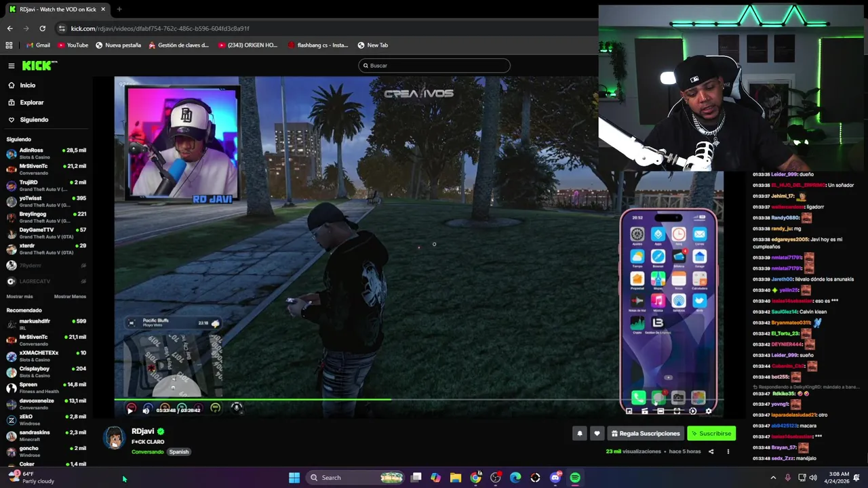The image size is (868, 488).
Task: Open Breylingog channel in sidebar
Action: (46, 218)
